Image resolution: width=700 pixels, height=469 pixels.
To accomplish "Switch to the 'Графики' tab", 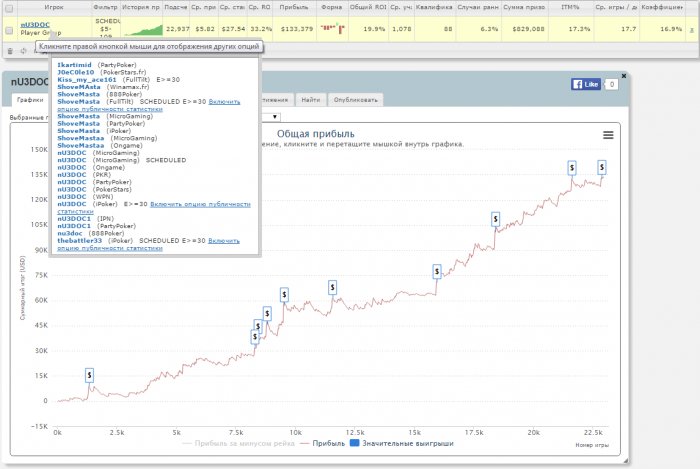I will 30,100.
